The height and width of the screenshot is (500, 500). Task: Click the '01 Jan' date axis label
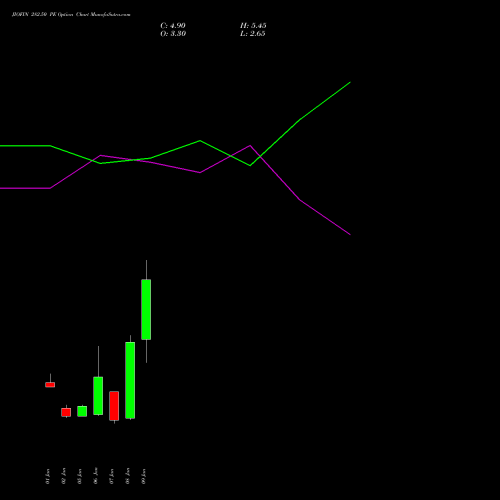click(48, 476)
